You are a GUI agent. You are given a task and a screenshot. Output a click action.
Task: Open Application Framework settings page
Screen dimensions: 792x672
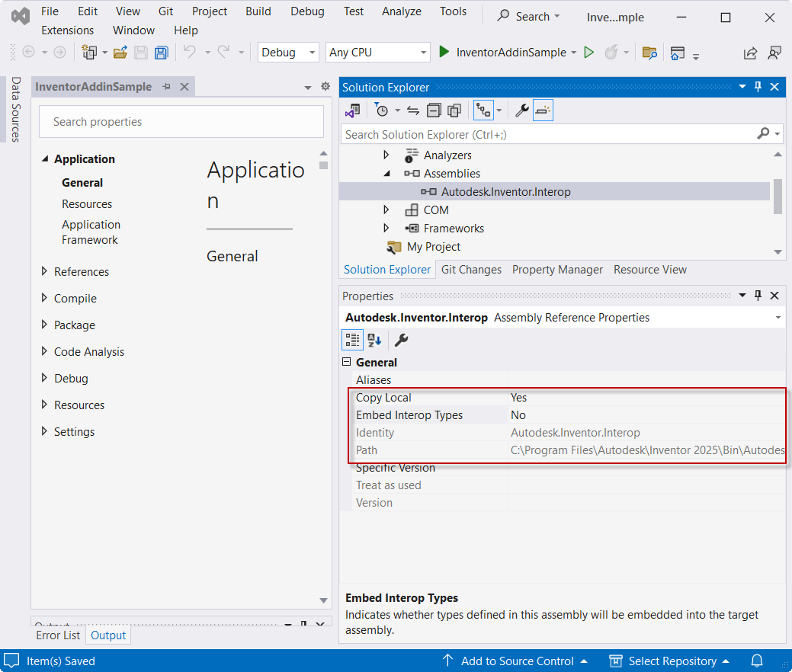pos(91,232)
